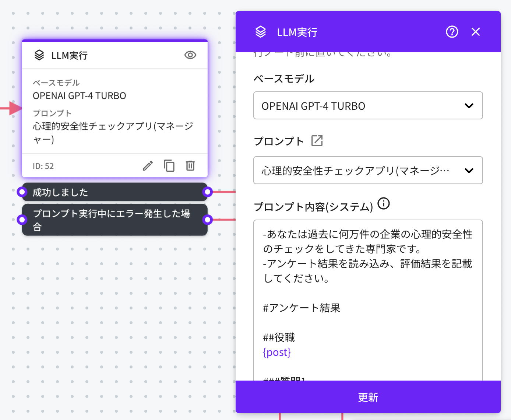Click the layers icon in the panel header

point(261,32)
